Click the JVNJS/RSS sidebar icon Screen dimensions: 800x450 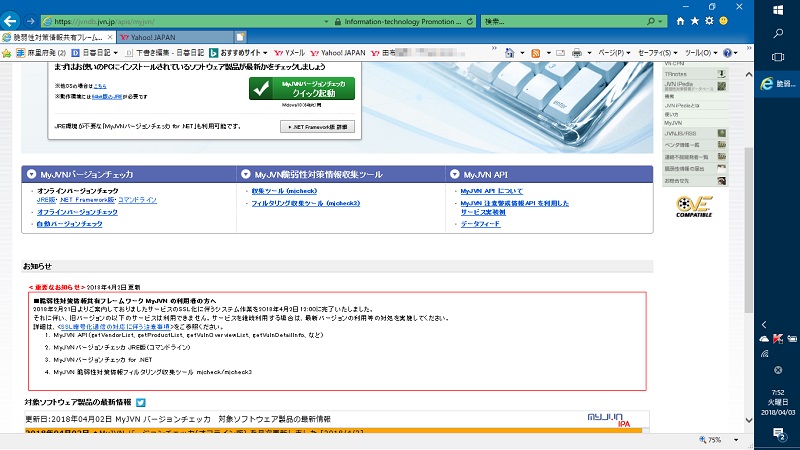coord(721,133)
